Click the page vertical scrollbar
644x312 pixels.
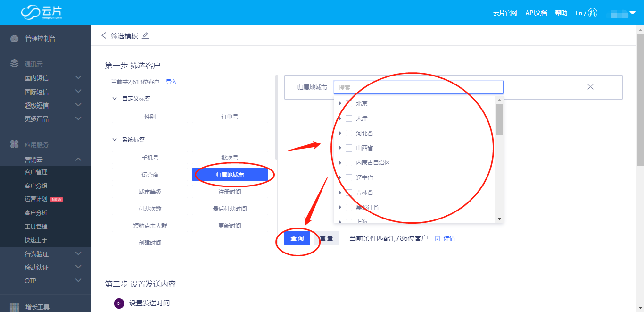[x=640, y=100]
